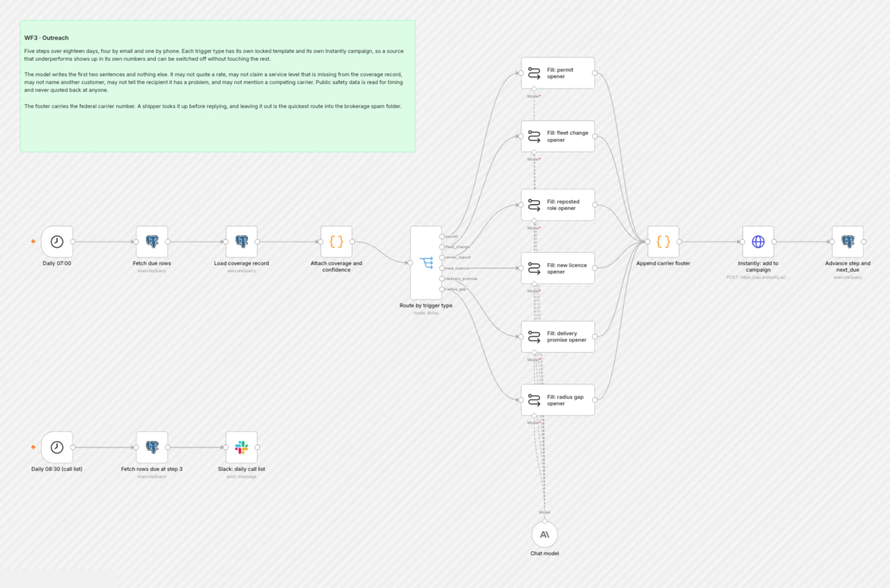Open the Route by trigger type switch node

click(x=426, y=263)
